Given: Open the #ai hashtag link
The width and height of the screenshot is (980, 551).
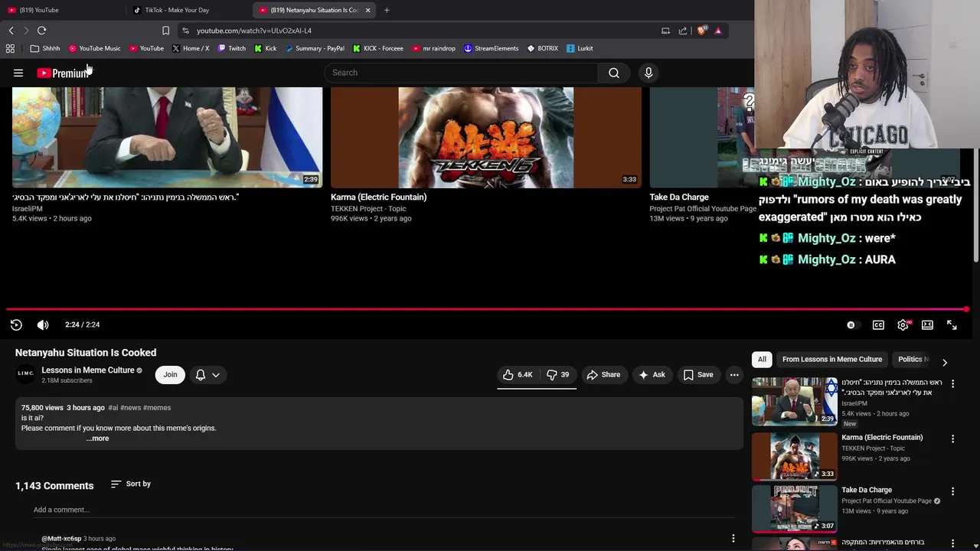Looking at the screenshot, I should (x=113, y=408).
